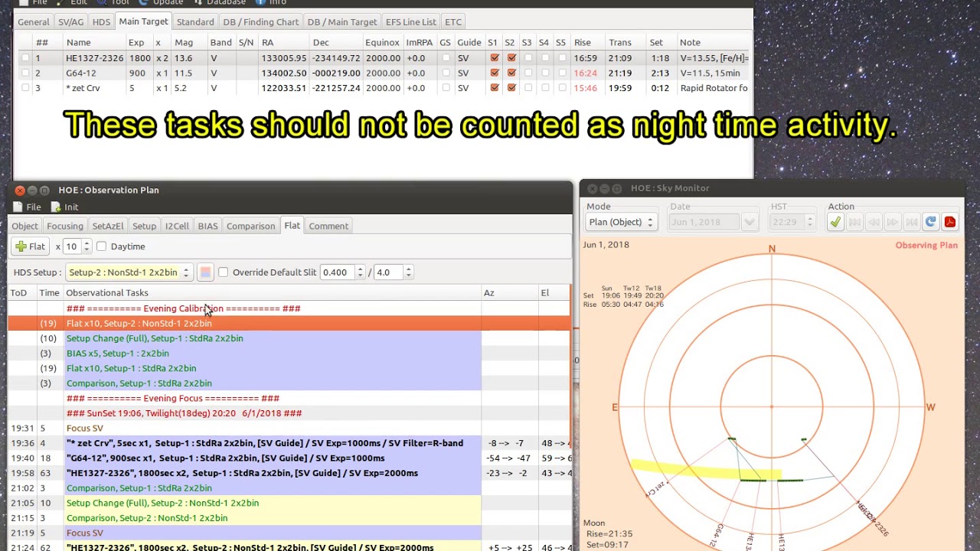980x551 pixels.
Task: Select G64-12 target name in the table
Action: pyautogui.click(x=81, y=73)
